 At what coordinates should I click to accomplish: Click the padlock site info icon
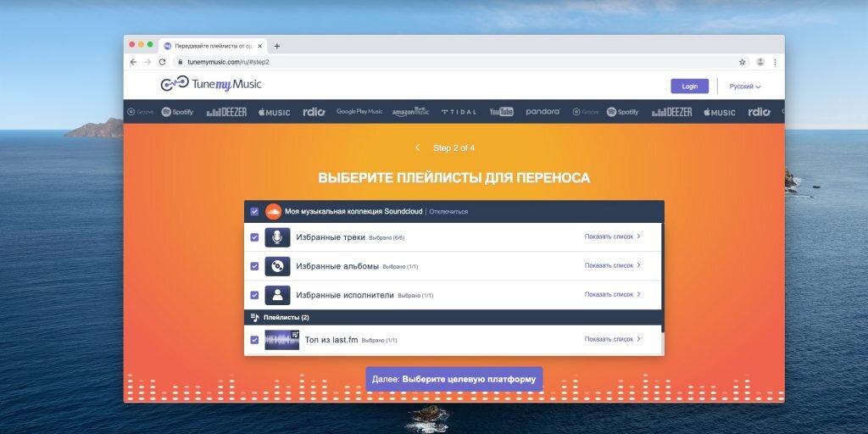click(x=180, y=62)
